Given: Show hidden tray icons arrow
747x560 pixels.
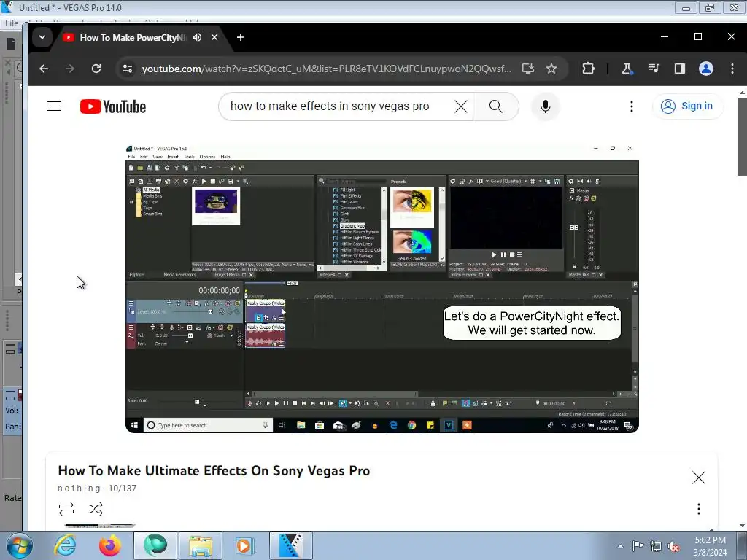Looking at the screenshot, I should tap(620, 546).
